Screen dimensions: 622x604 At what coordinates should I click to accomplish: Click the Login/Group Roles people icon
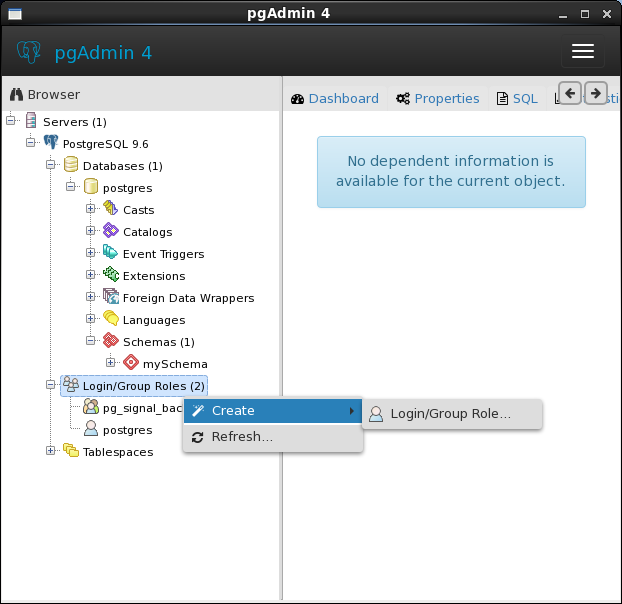pyautogui.click(x=71, y=384)
